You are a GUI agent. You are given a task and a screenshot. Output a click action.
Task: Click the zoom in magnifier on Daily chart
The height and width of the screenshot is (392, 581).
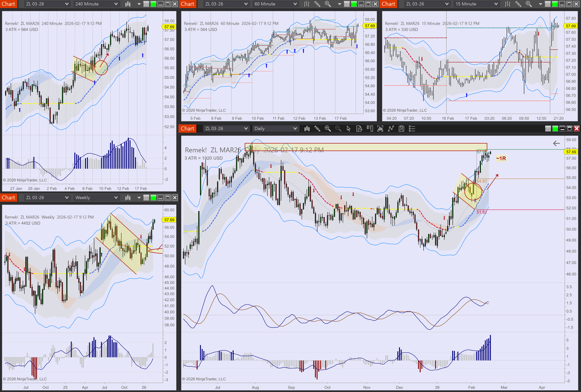click(x=327, y=129)
